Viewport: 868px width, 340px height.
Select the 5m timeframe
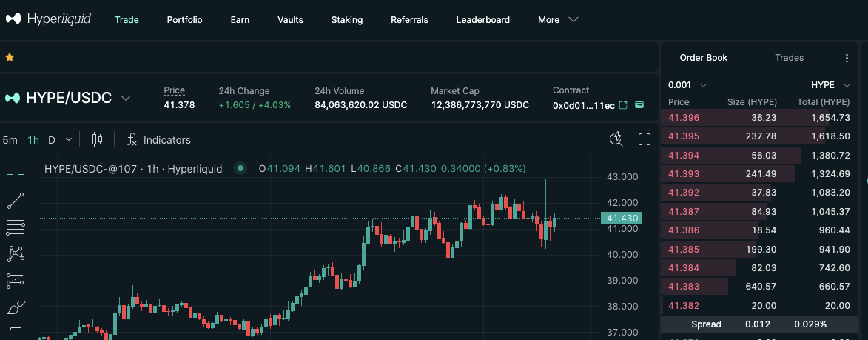point(10,140)
